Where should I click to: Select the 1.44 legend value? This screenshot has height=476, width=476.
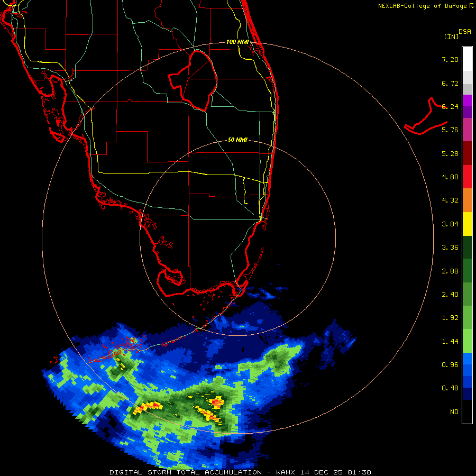coord(450,342)
